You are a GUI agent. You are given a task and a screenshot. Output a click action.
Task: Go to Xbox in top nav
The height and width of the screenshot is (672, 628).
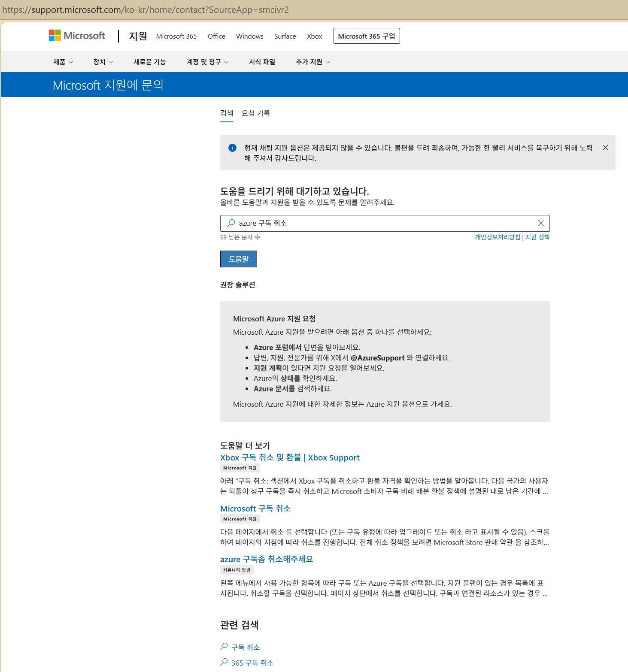point(314,36)
